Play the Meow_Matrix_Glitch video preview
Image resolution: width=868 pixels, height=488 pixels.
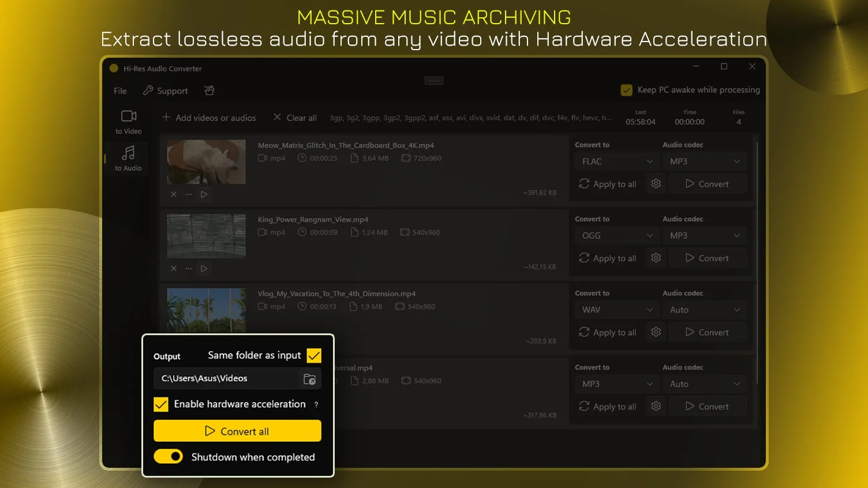click(x=204, y=194)
